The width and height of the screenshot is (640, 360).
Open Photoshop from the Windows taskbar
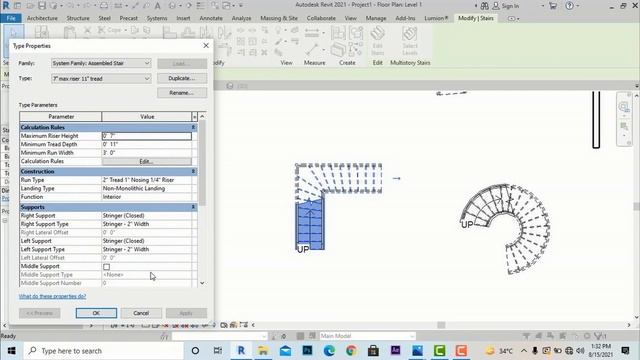click(x=307, y=351)
